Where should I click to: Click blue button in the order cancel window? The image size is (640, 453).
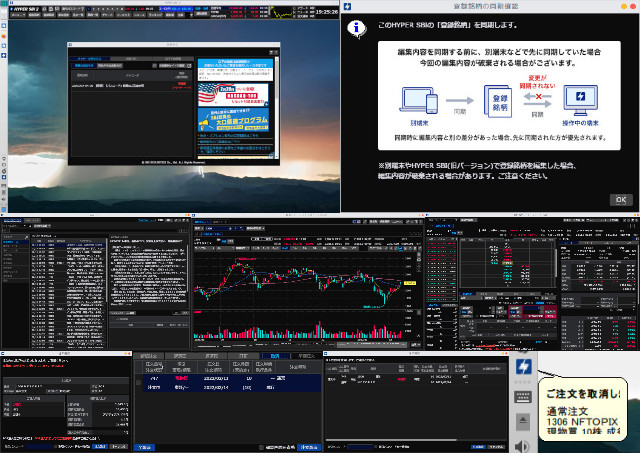click(478, 447)
